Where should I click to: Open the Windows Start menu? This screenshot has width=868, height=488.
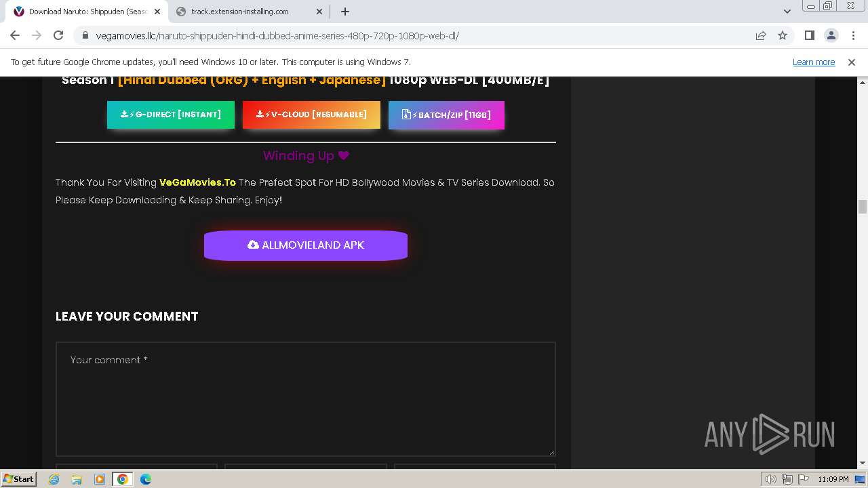tap(18, 479)
